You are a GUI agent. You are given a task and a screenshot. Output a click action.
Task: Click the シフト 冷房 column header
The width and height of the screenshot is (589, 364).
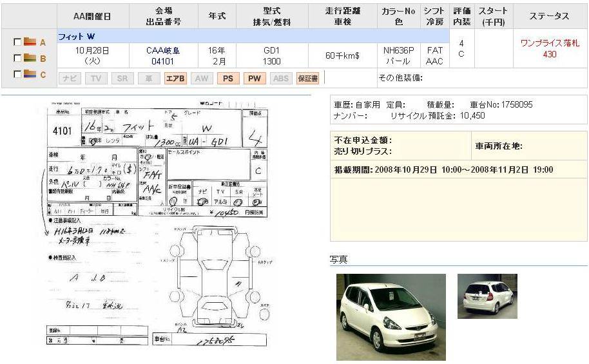pos(434,16)
